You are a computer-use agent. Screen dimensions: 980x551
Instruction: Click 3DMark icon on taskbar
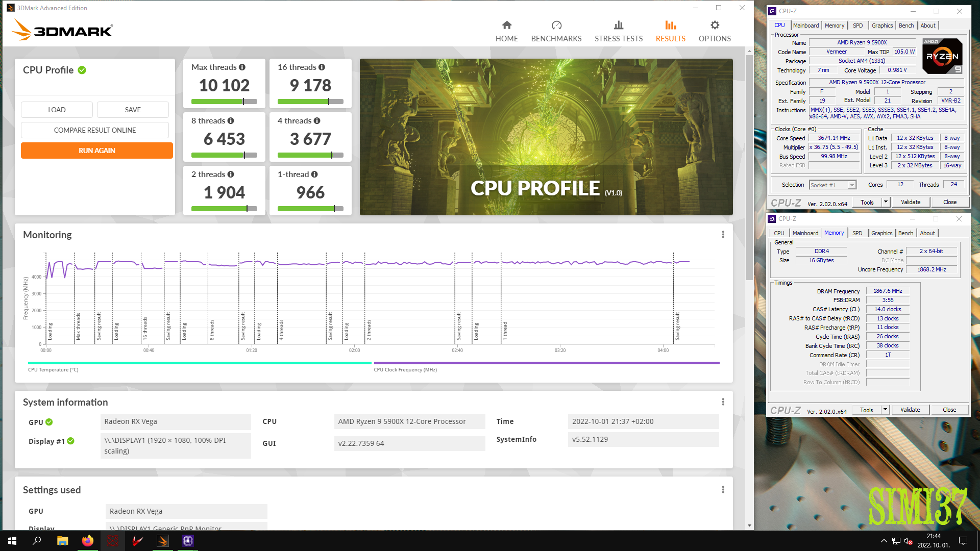click(x=163, y=541)
